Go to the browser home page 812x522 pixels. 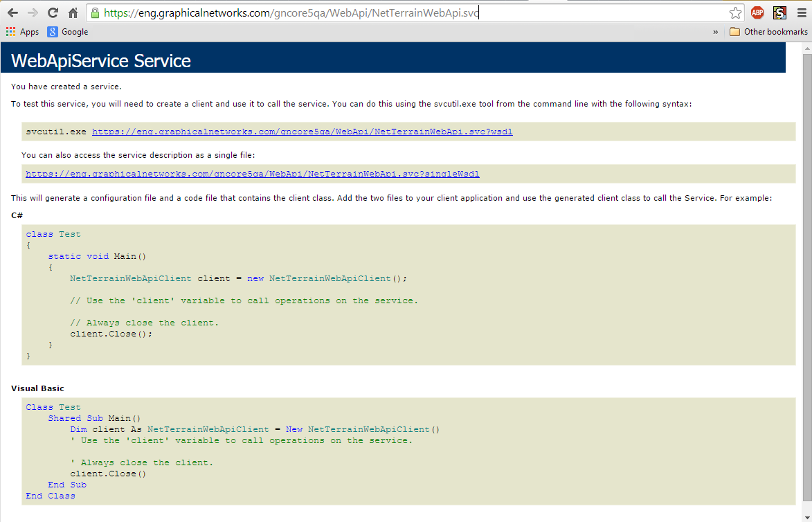coord(73,12)
